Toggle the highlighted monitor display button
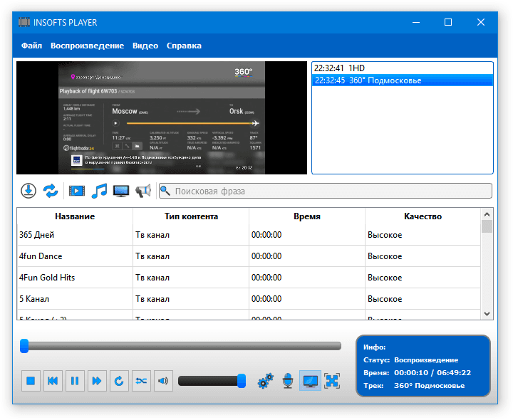Viewport: 513px width, 420px height. tap(311, 382)
